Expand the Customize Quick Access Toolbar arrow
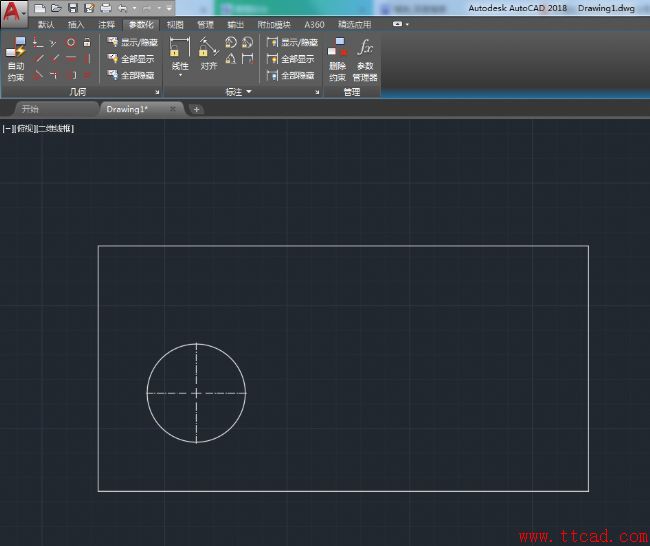 tap(169, 8)
